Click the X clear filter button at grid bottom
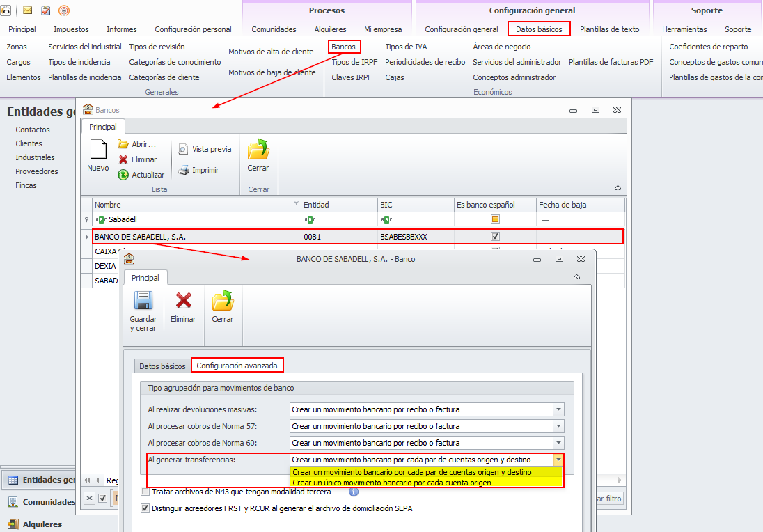The height and width of the screenshot is (532, 763). coord(89,499)
